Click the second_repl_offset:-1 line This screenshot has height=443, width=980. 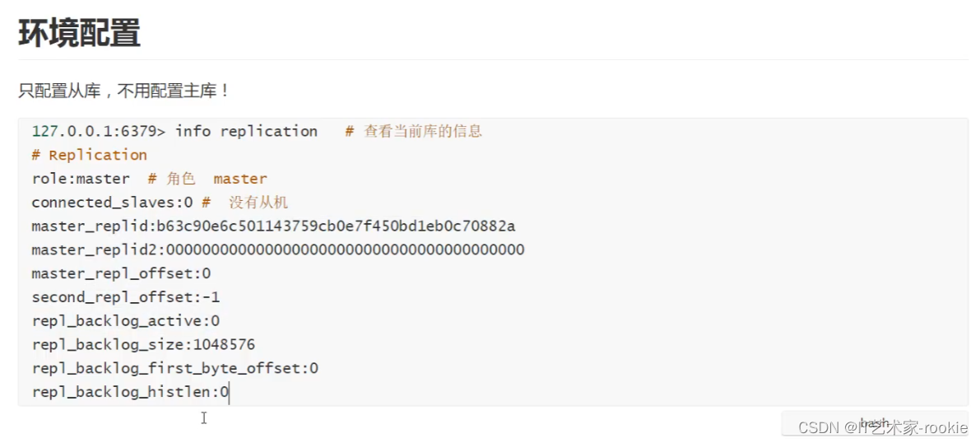pyautogui.click(x=125, y=297)
